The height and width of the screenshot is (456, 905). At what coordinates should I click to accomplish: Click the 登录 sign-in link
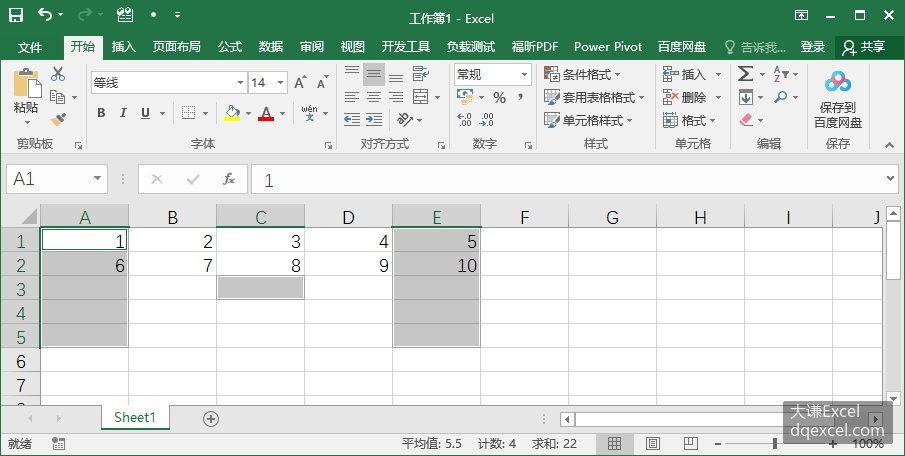[x=813, y=47]
